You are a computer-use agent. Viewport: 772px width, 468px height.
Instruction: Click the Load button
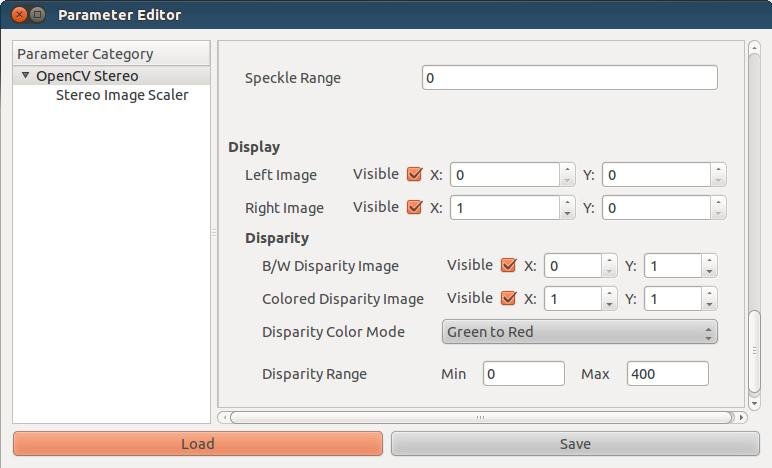tap(198, 443)
